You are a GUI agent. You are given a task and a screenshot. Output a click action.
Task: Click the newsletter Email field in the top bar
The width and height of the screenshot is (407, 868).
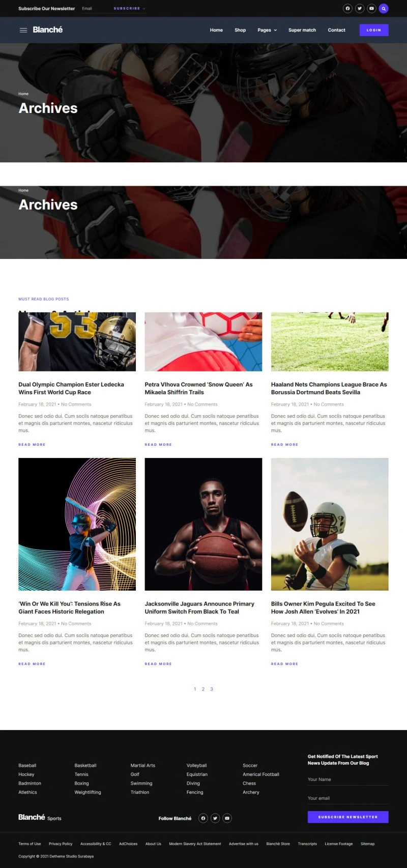pyautogui.click(x=95, y=9)
